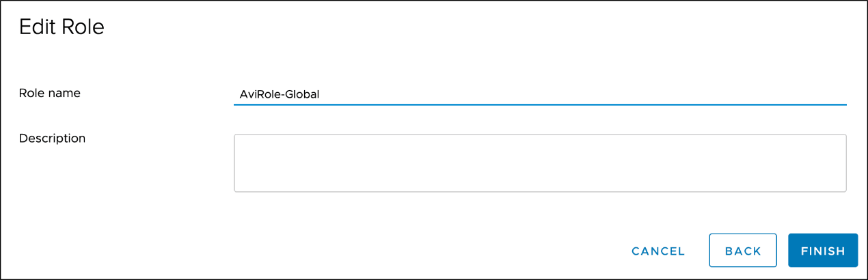Screen dimensions: 868x280
Task: Click the underlined role name textbox
Action: click(540, 94)
